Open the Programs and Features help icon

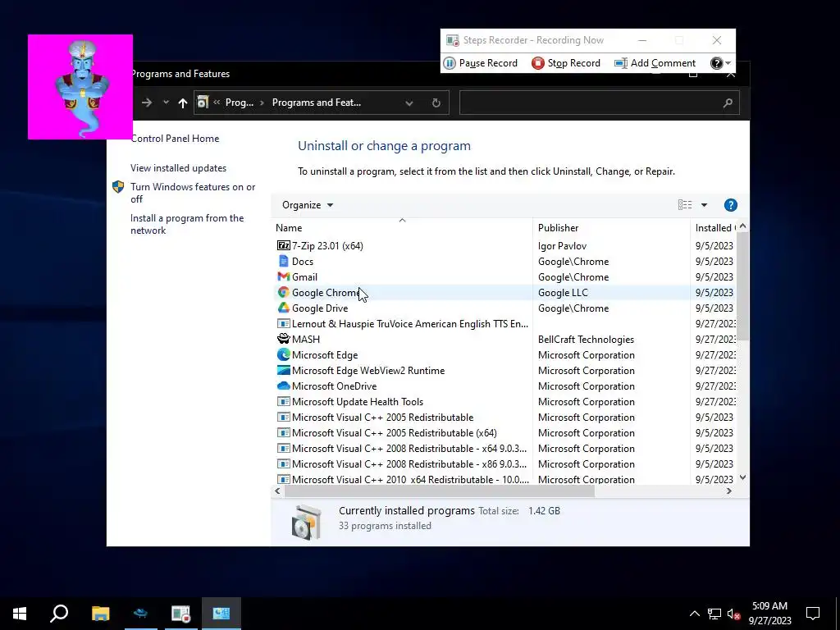731,205
